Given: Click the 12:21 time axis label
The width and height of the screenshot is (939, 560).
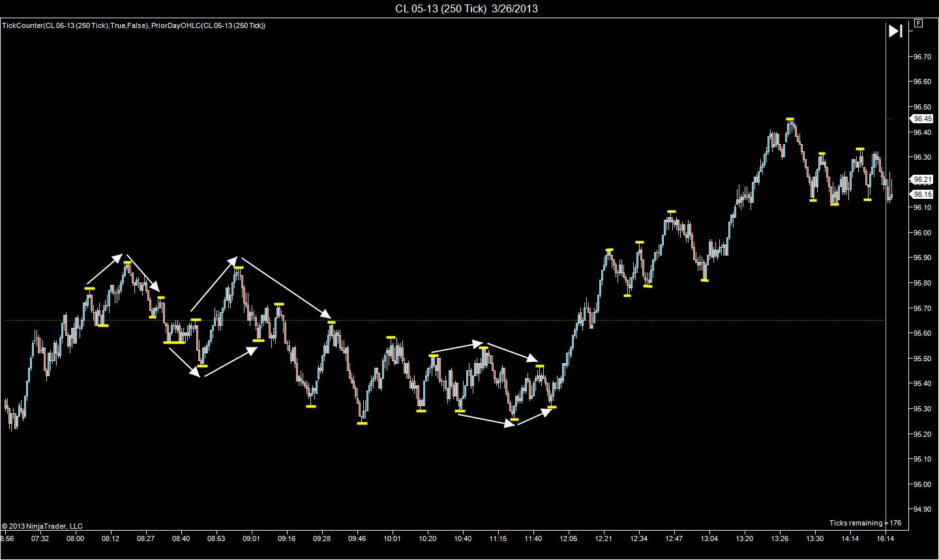Looking at the screenshot, I should point(604,539).
